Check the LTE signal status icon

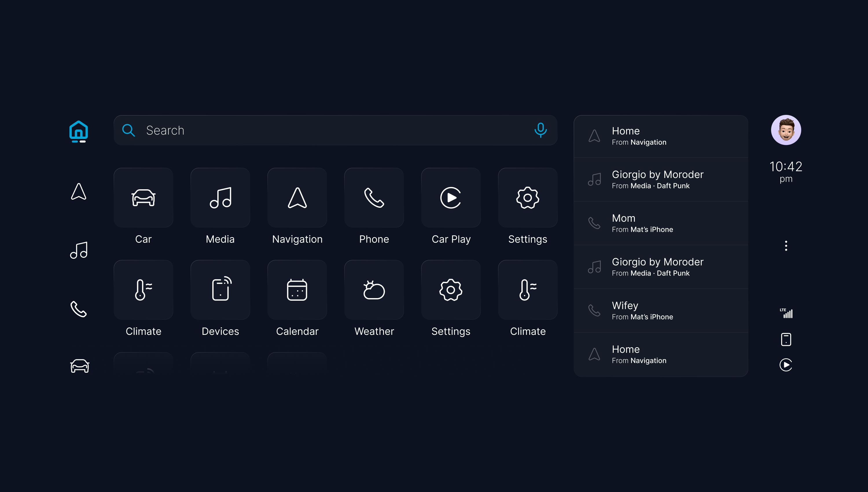[x=786, y=313]
